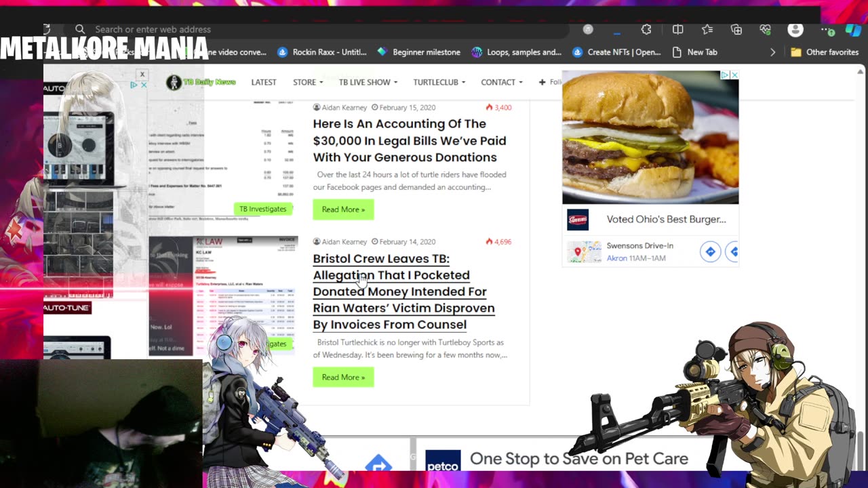Toggle the split screen icon in toolbar

click(677, 30)
